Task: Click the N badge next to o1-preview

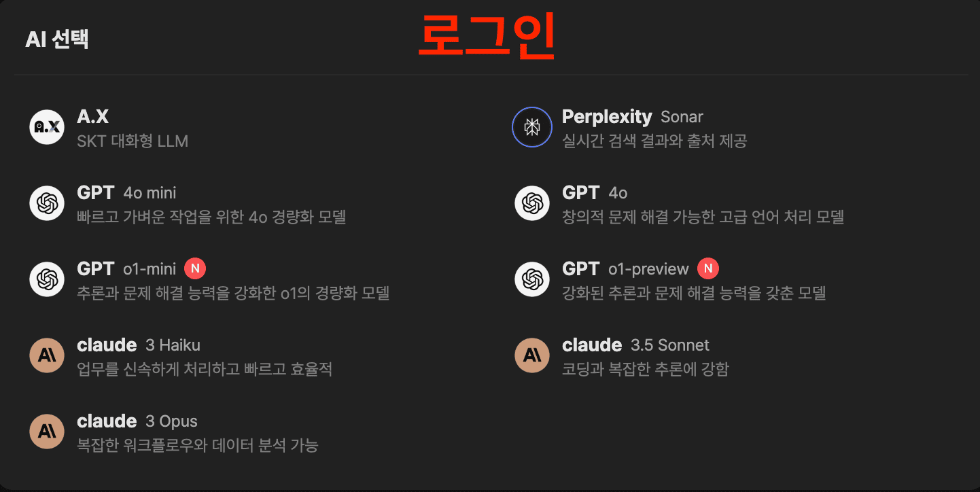Action: [708, 268]
